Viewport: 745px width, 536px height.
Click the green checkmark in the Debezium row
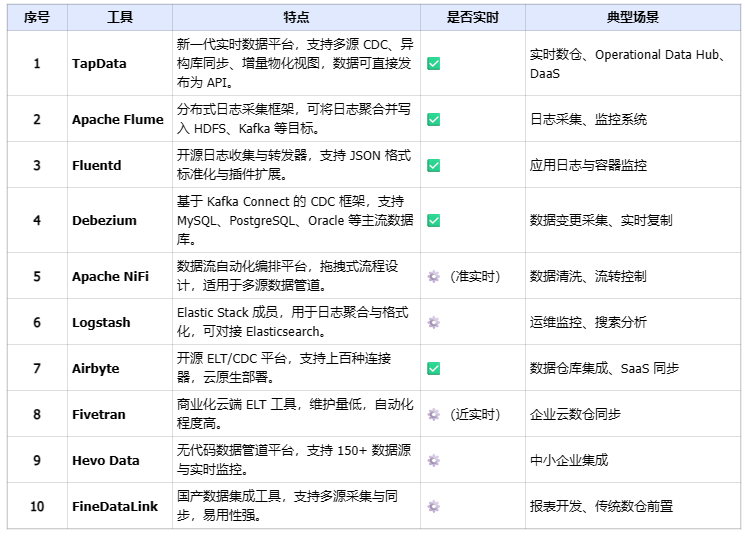[433, 220]
